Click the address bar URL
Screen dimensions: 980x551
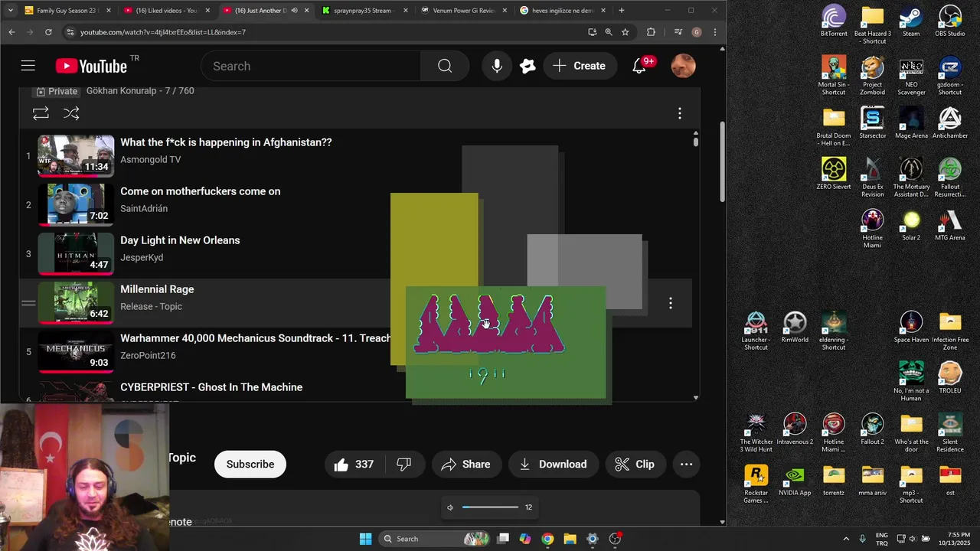click(x=162, y=32)
